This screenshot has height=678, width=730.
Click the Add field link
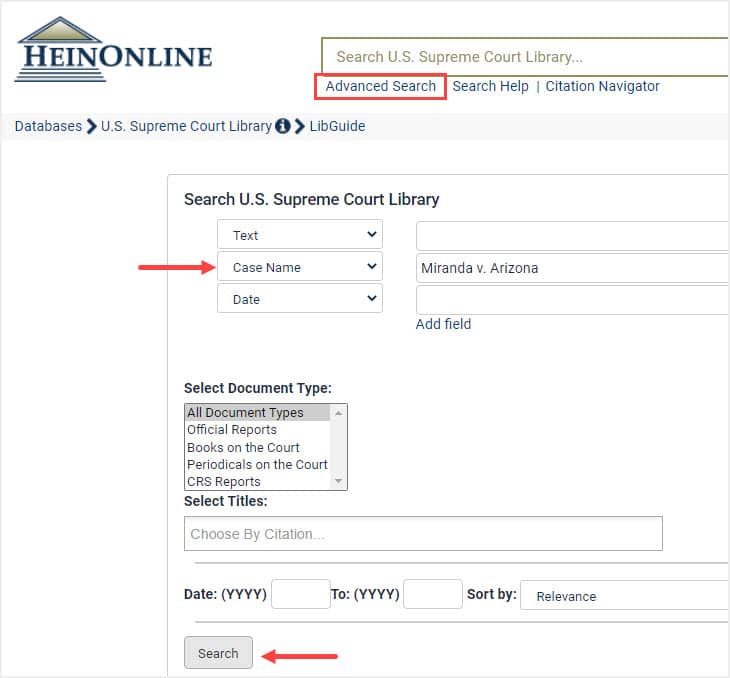(x=443, y=324)
